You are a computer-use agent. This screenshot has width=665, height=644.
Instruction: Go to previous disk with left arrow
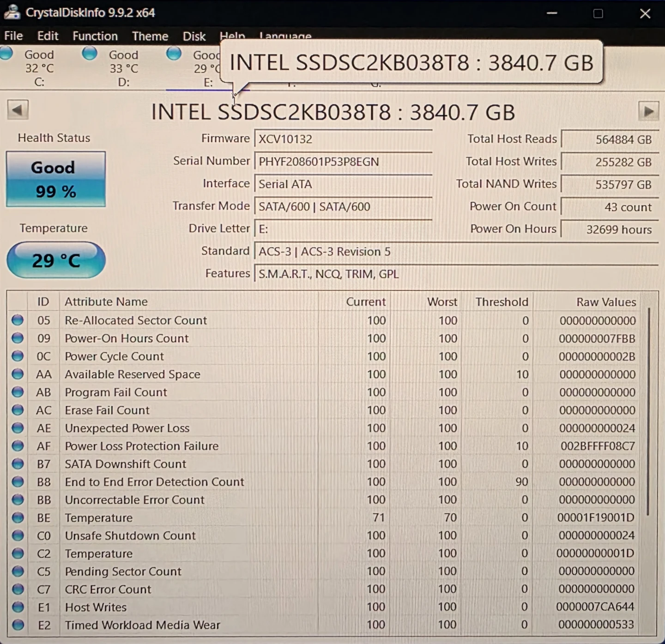(x=18, y=110)
